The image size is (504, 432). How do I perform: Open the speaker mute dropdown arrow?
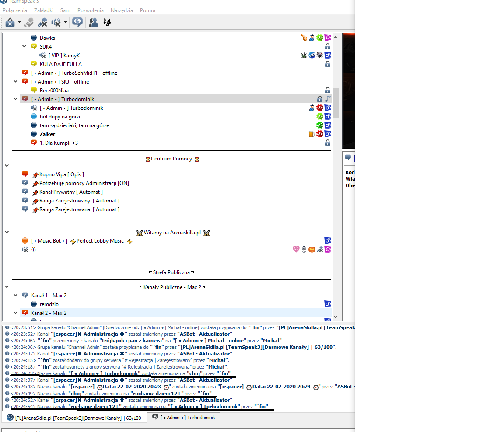pos(65,22)
